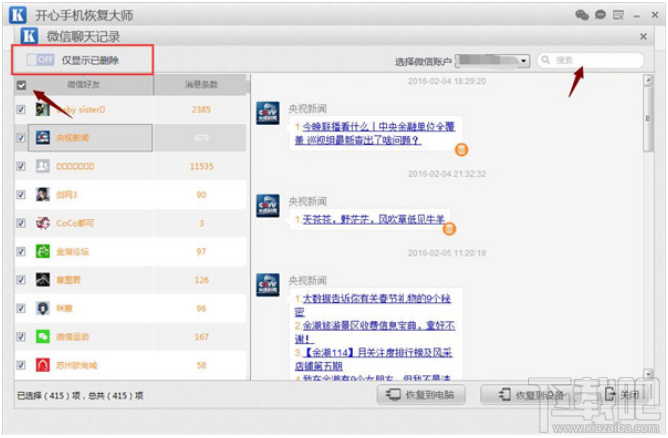This screenshot has height=438, width=668.
Task: Select the 金湖论坛 contact name
Action: click(72, 252)
